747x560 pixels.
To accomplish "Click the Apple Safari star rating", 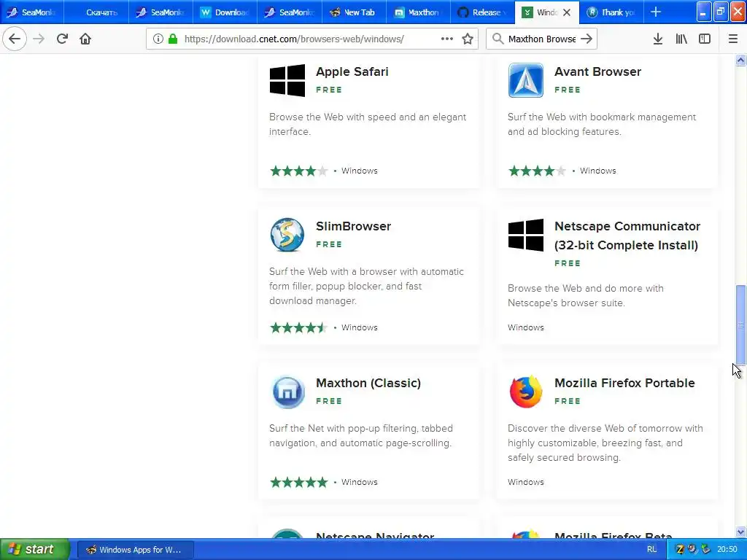I will coord(298,171).
